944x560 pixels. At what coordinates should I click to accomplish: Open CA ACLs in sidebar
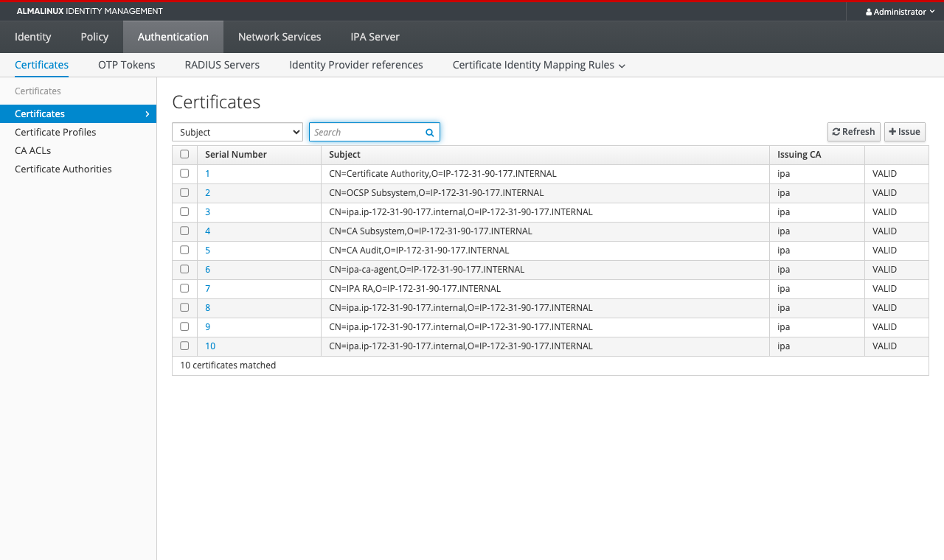[x=32, y=150]
